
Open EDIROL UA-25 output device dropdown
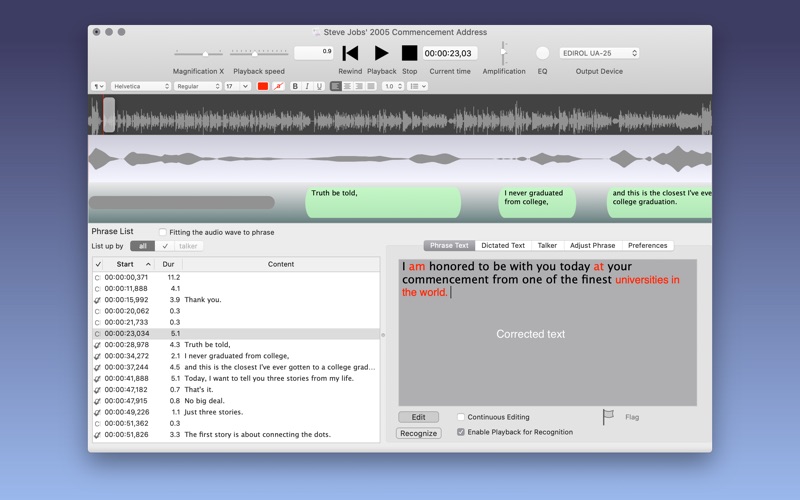coord(599,53)
